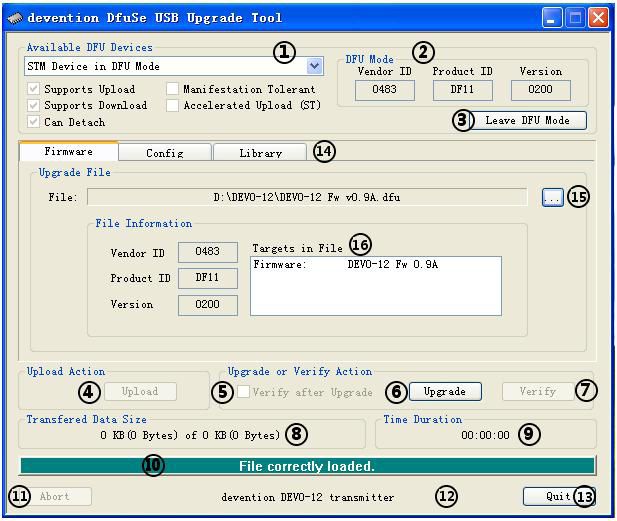Click File Information Product ID field
This screenshot has height=521, width=617.
coord(208,278)
